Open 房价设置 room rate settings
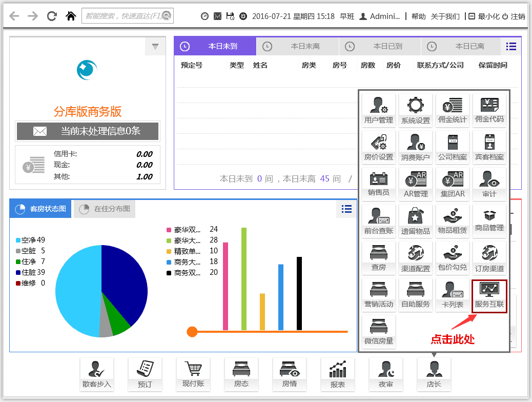 tap(379, 148)
